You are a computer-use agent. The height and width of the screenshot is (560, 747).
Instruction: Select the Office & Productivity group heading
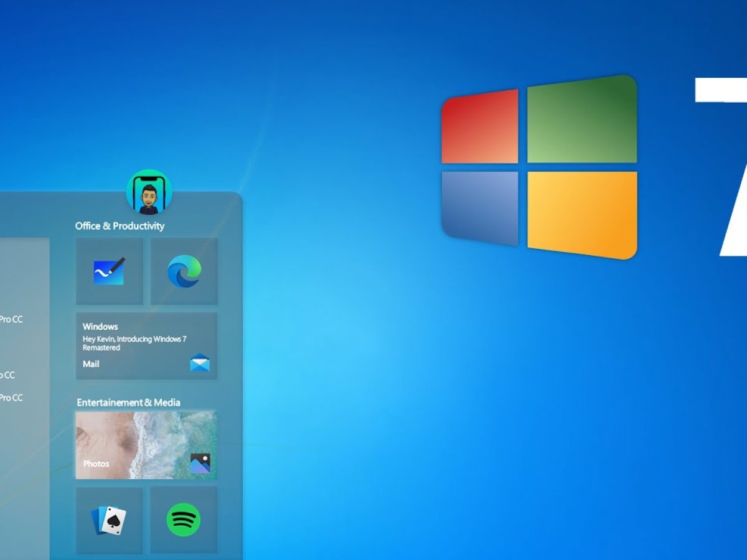120,226
